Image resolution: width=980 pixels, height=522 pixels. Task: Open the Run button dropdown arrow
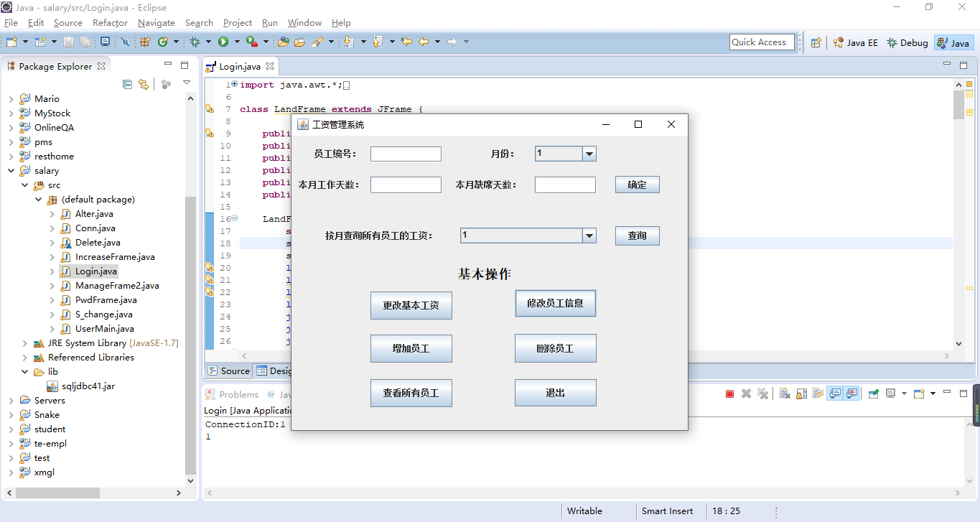point(238,42)
